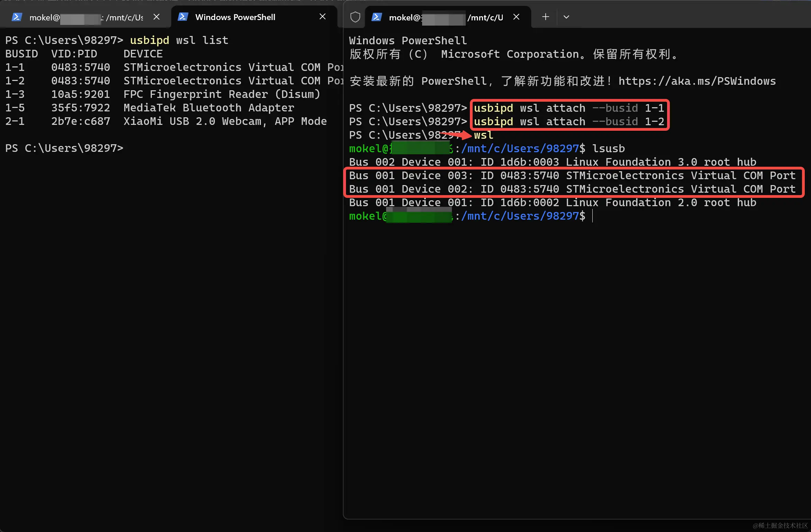Click the lsusb command in right terminal

click(608, 149)
